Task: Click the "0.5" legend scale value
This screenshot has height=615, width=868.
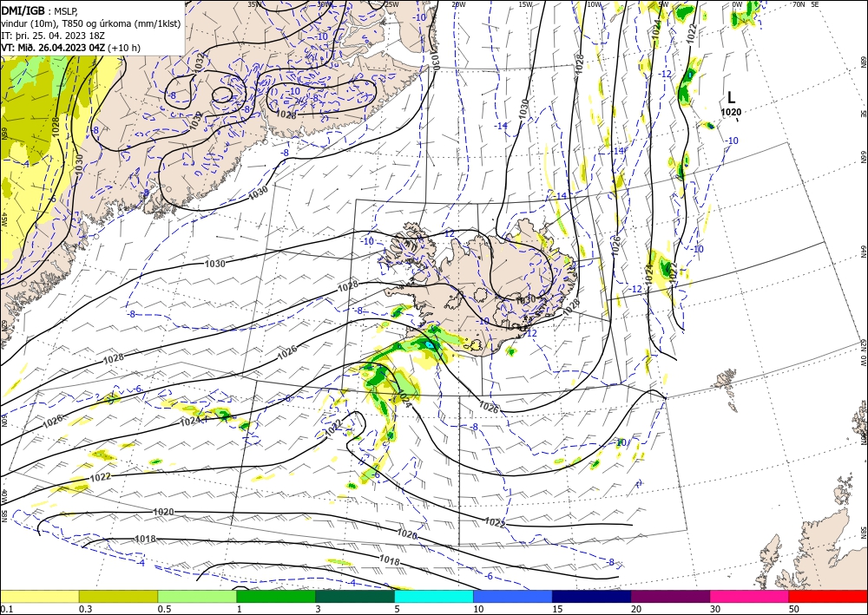Action: pos(163,609)
